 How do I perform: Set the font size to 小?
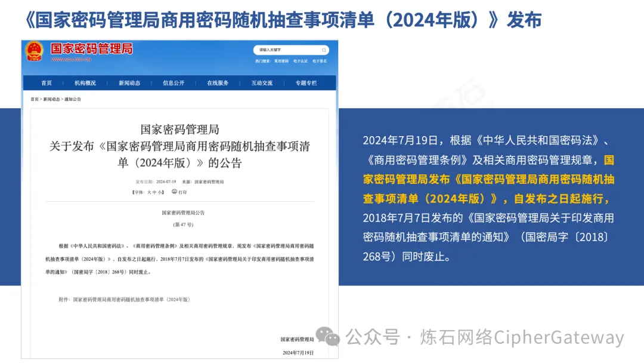(161, 192)
